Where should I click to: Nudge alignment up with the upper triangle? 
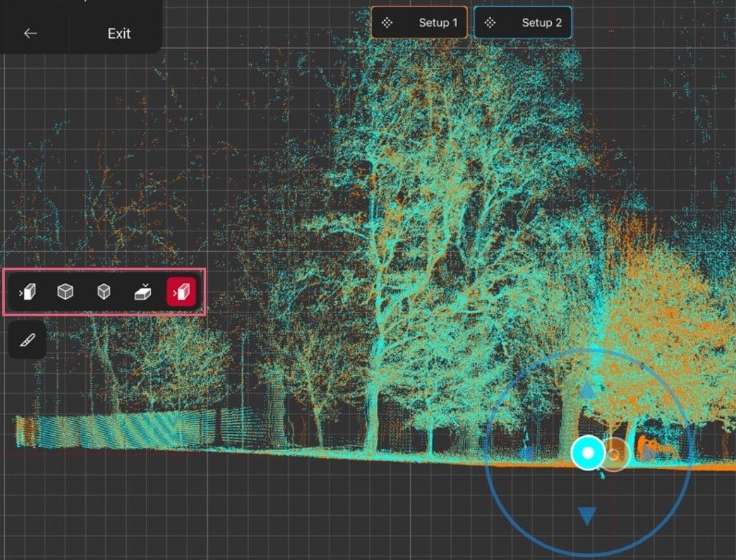coord(587,390)
